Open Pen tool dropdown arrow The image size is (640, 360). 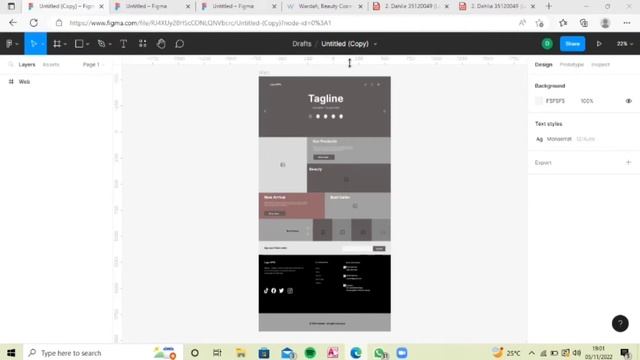110,44
